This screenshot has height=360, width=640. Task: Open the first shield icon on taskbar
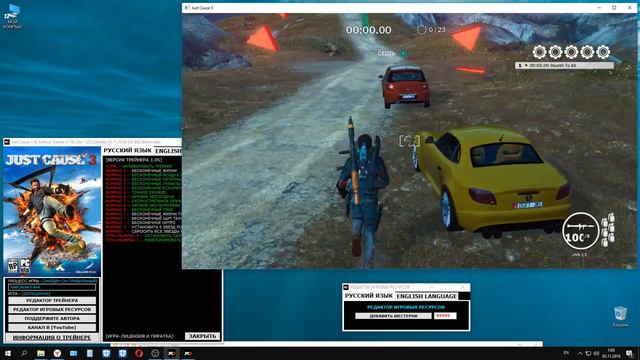(106, 353)
